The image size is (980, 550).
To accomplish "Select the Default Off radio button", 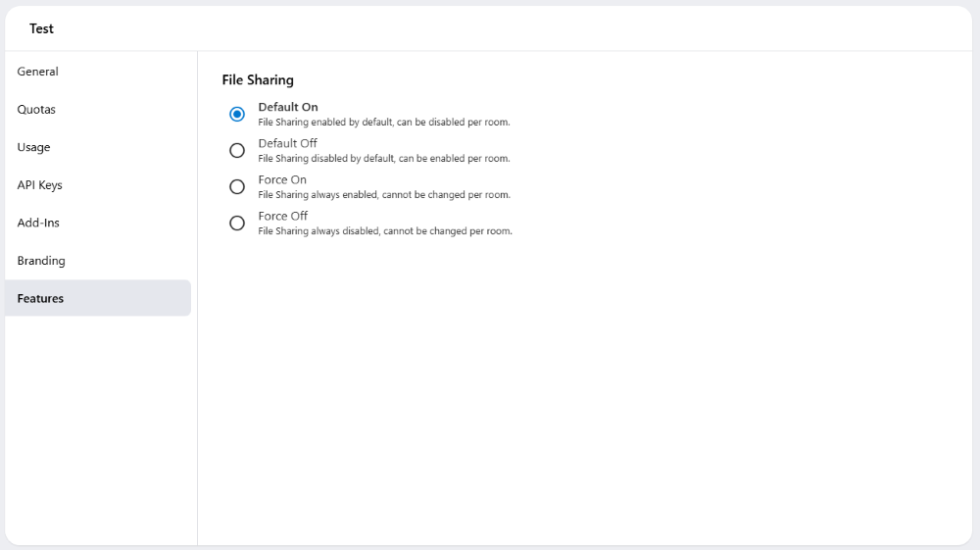I will coord(237,151).
